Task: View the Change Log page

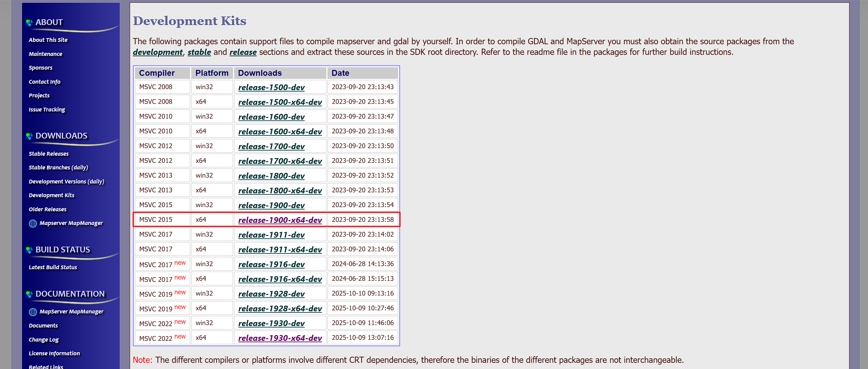Action: [x=44, y=340]
